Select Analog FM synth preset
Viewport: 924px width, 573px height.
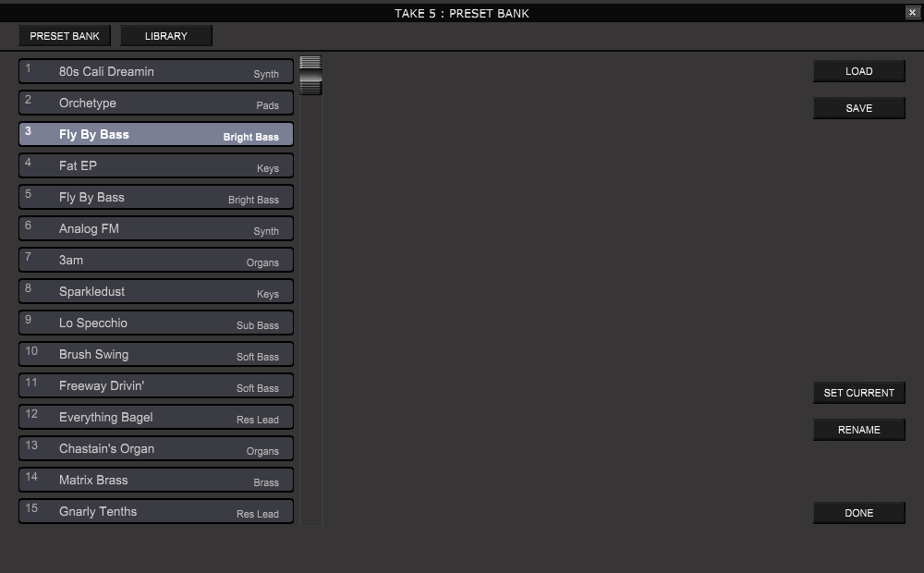coord(155,229)
